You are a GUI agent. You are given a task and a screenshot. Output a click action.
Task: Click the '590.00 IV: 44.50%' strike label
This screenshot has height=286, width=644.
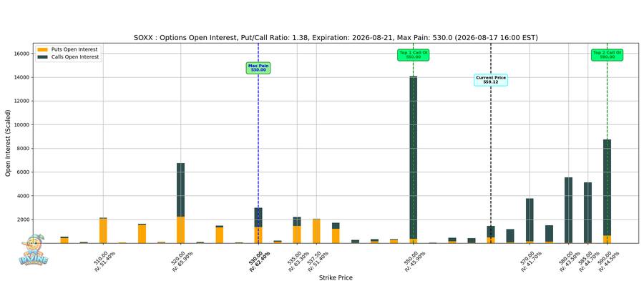pyautogui.click(x=608, y=261)
